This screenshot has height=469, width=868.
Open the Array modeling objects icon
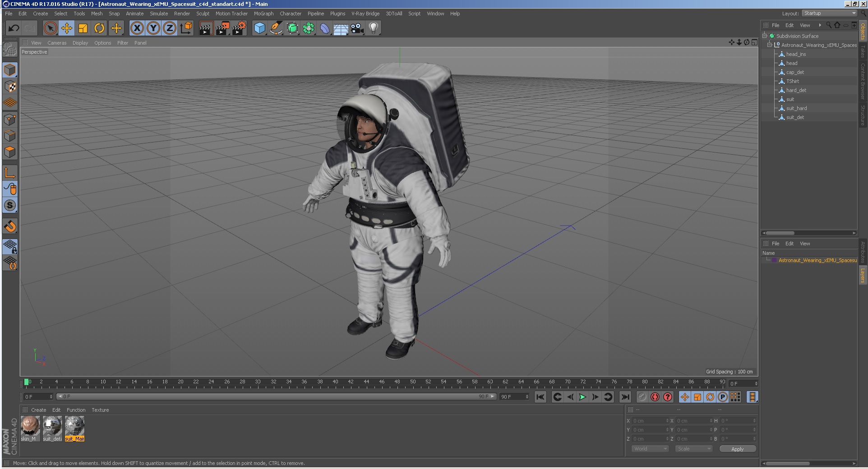[309, 28]
